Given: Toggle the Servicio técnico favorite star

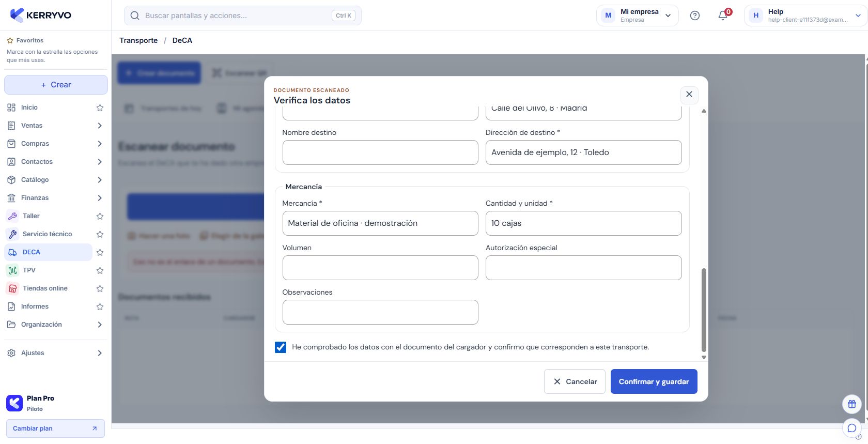Looking at the screenshot, I should (100, 234).
